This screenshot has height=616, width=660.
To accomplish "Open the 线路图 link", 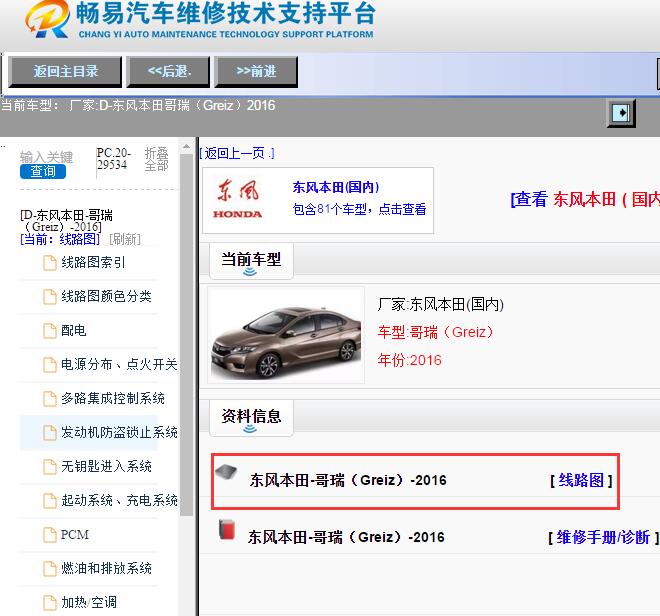I will 581,480.
